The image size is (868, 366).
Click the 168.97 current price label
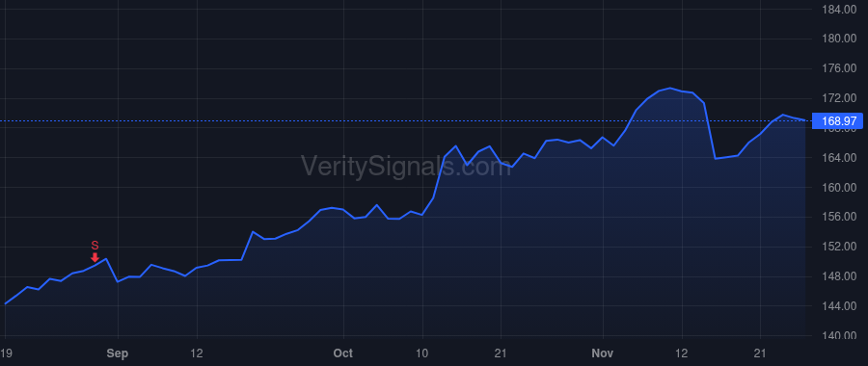pos(837,121)
